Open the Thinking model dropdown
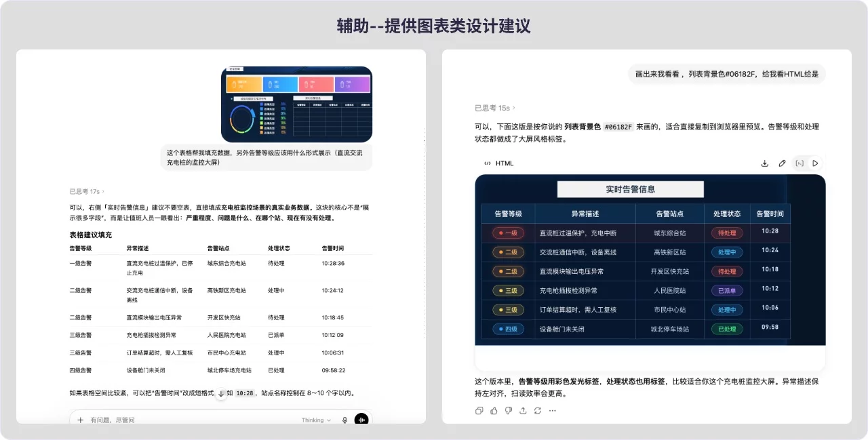Image resolution: width=868 pixels, height=440 pixels. point(317,420)
